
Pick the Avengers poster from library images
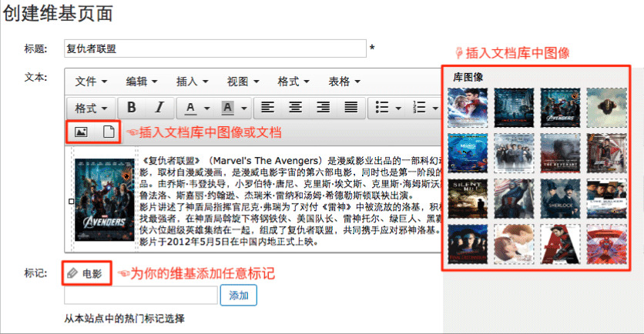560,108
